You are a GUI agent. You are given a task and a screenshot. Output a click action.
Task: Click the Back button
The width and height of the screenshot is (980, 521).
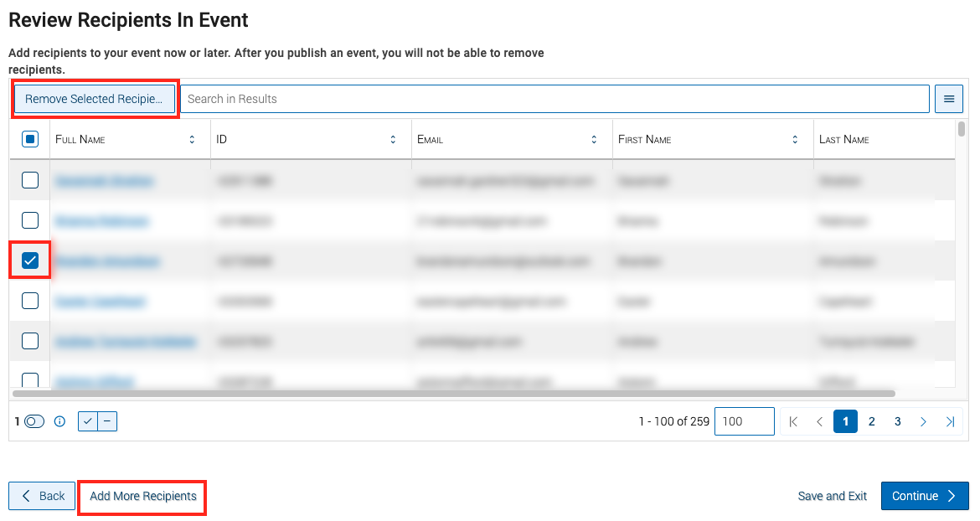(x=42, y=496)
